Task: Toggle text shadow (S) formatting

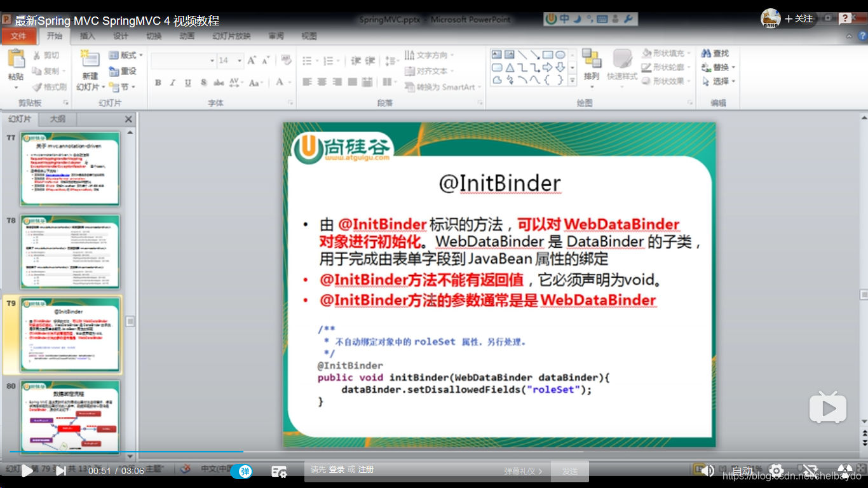Action: pyautogui.click(x=203, y=83)
